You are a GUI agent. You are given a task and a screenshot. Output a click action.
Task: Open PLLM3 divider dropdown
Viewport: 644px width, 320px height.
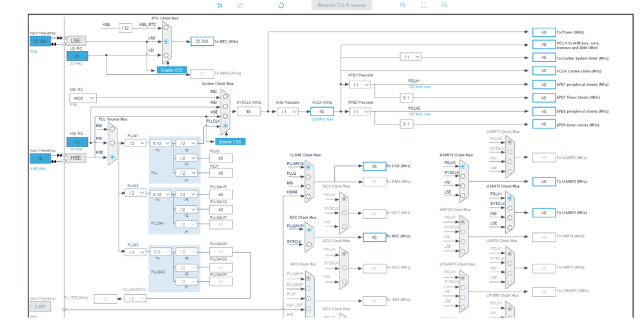pos(136,252)
